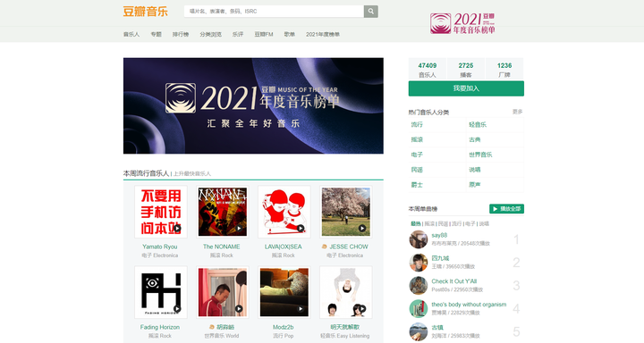The height and width of the screenshot is (343, 644).
Task: Select the 古典 artist category
Action: pyautogui.click(x=475, y=140)
